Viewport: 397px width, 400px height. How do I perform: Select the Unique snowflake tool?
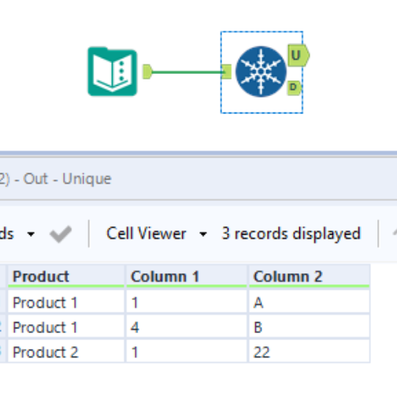point(261,72)
